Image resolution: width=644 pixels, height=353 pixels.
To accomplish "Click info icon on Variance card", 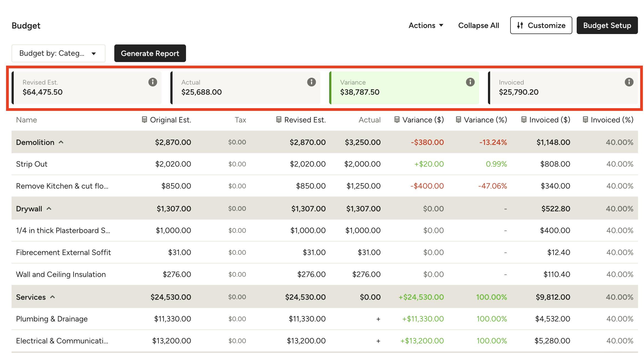I will tap(470, 82).
